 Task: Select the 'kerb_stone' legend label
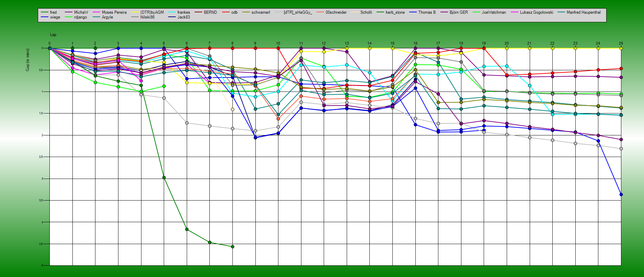coord(395,12)
